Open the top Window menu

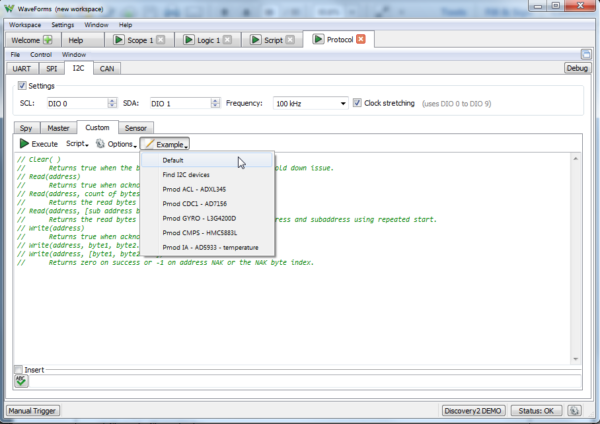pyautogui.click(x=96, y=24)
